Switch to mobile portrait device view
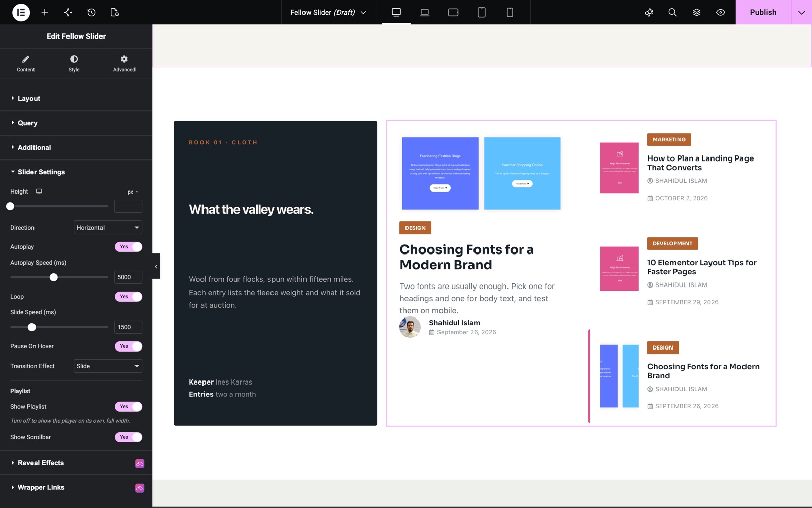Screen dimensions: 812x508 pos(510,12)
